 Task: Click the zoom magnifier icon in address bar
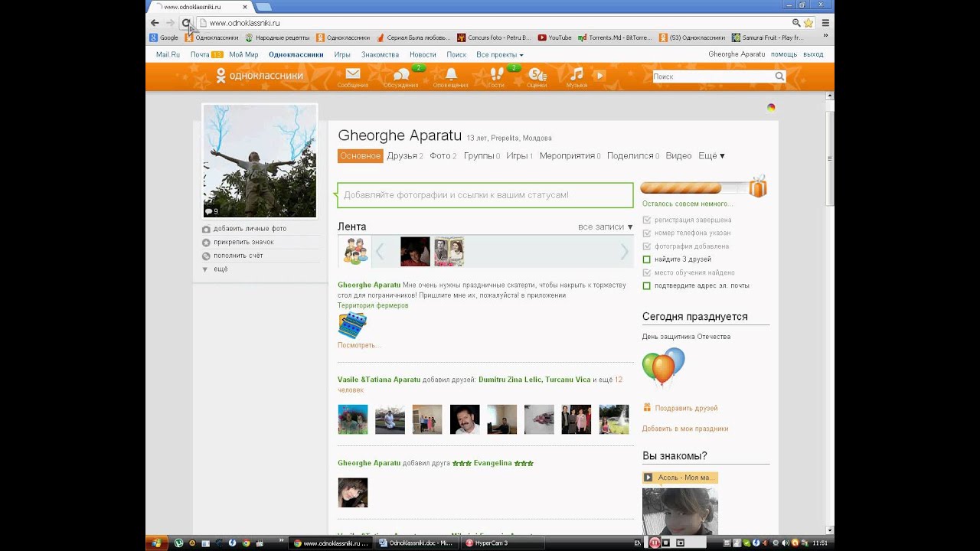(x=796, y=23)
